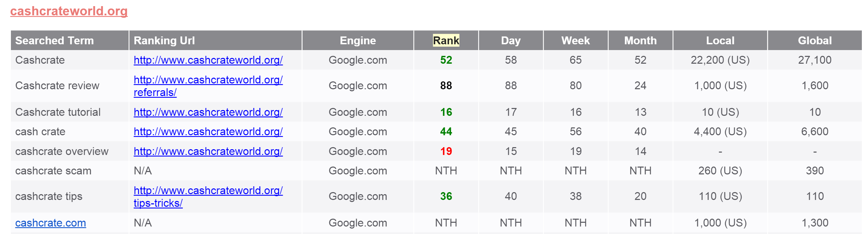Select the Week column header
The image size is (868, 234).
click(x=575, y=41)
